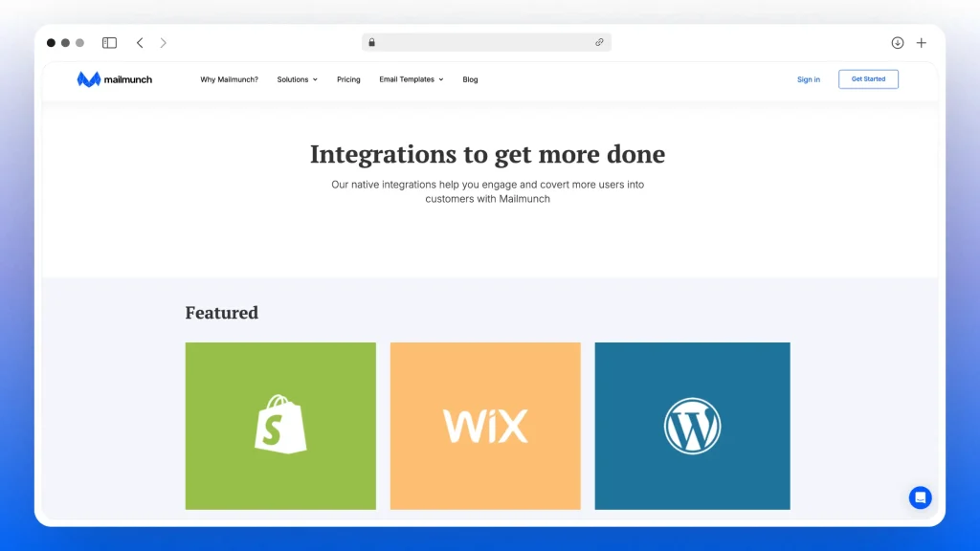Screen dimensions: 980x551
Task: Select the Shopify integration tile
Action: [x=279, y=426]
